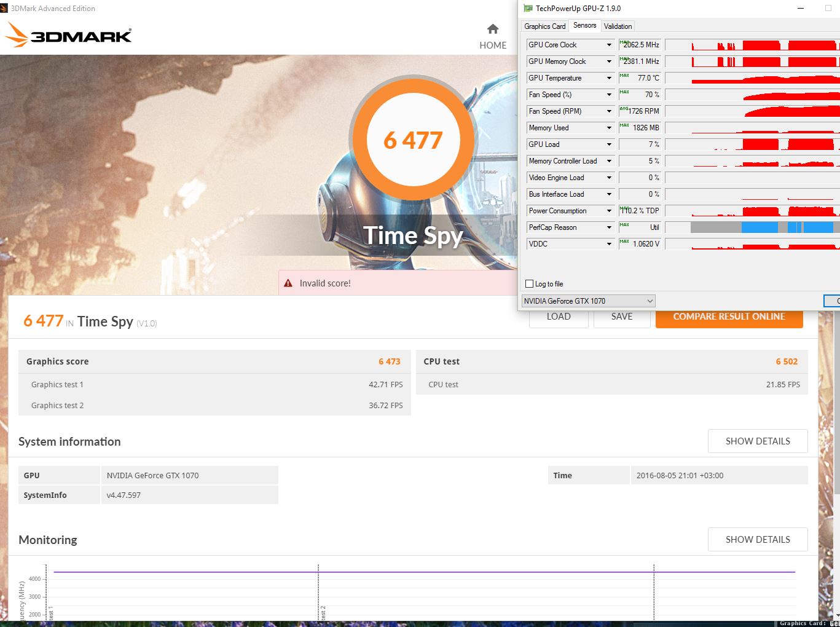
Task: Click the GPU Temperature sensor graph
Action: tap(752, 78)
